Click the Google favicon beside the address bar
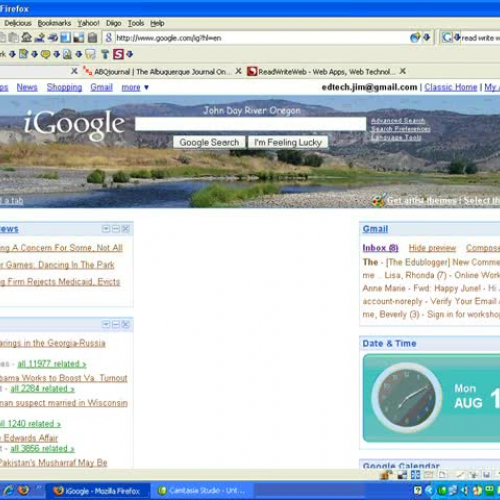 [x=109, y=37]
